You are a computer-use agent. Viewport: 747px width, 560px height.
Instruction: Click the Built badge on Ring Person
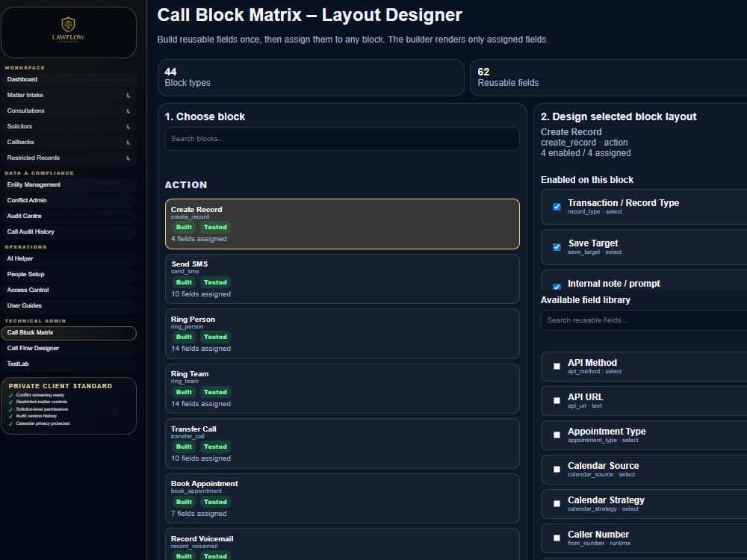(x=184, y=337)
